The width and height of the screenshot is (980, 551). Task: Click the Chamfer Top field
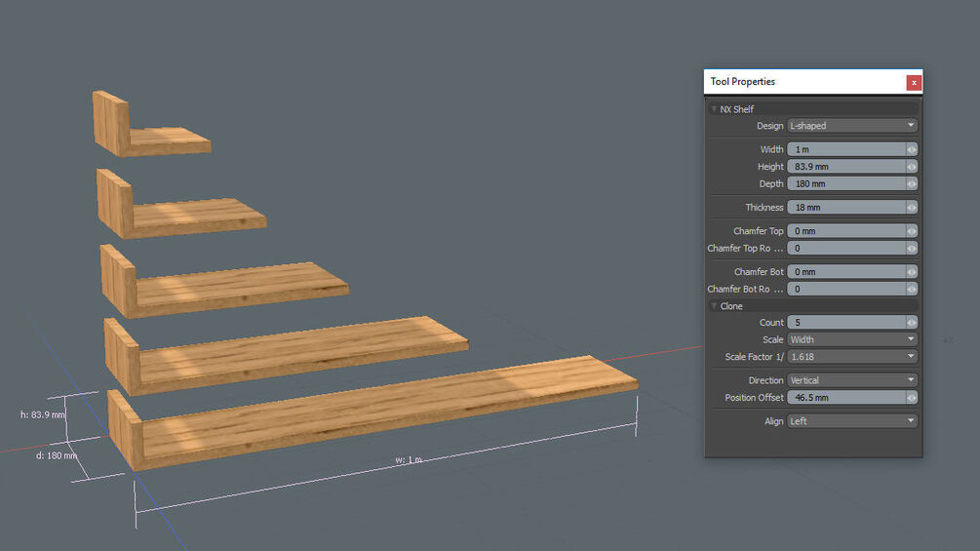(846, 231)
